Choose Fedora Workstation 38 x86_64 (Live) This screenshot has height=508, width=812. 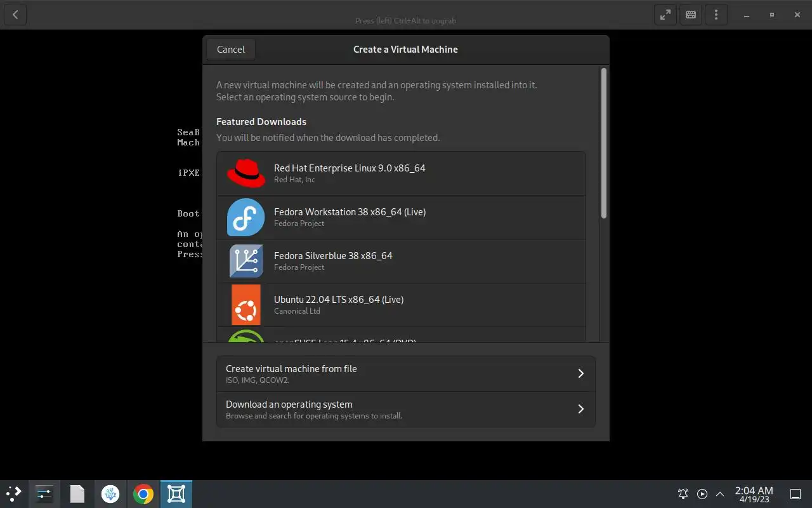pyautogui.click(x=401, y=217)
